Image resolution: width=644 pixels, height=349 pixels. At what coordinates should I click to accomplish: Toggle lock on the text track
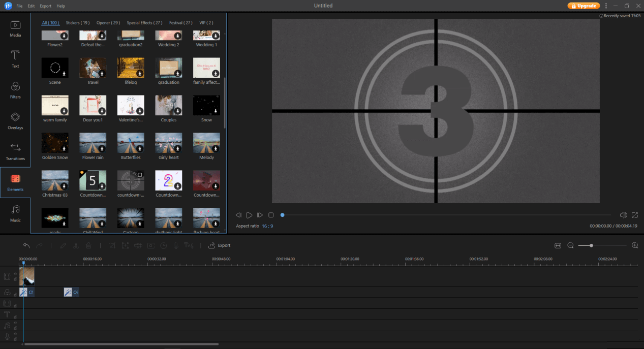15,317
